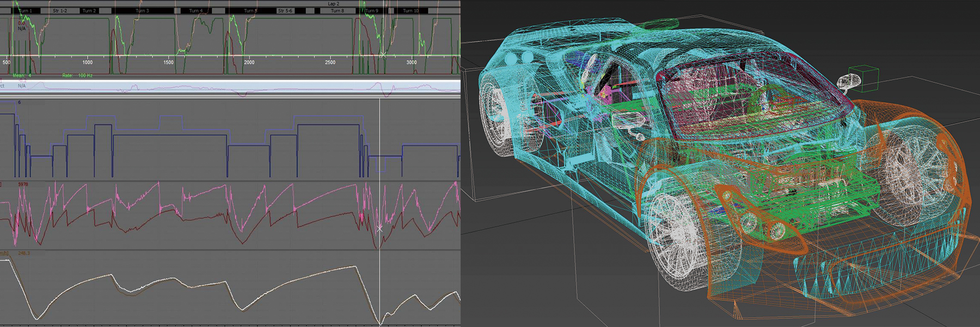
Task: Pick the Turn 5 segment marker
Action: (250, 10)
